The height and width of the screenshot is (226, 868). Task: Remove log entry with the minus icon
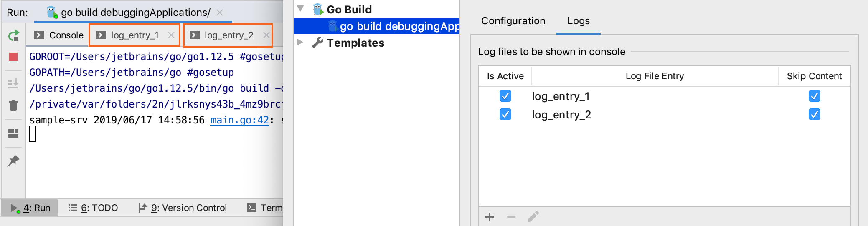pos(511,217)
